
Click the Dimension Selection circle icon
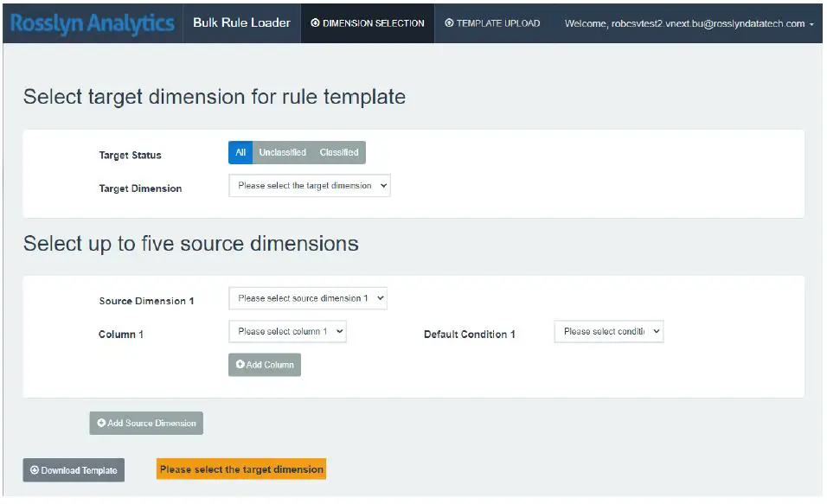click(316, 24)
